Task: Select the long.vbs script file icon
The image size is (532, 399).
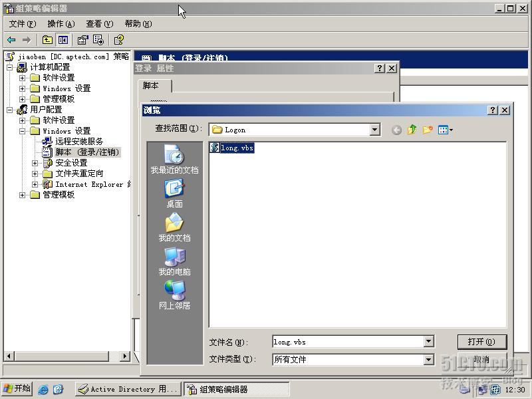Action: click(214, 148)
